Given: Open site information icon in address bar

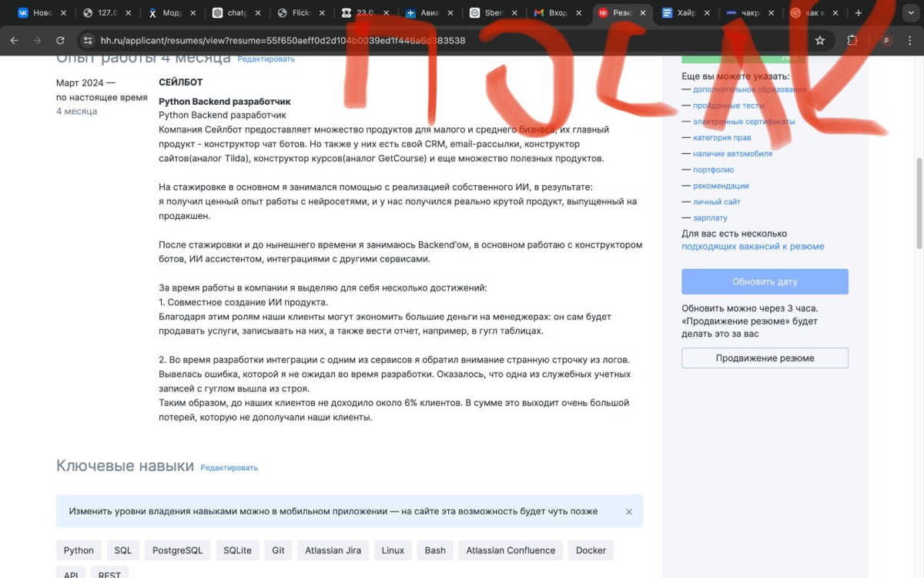Looking at the screenshot, I should (x=88, y=41).
